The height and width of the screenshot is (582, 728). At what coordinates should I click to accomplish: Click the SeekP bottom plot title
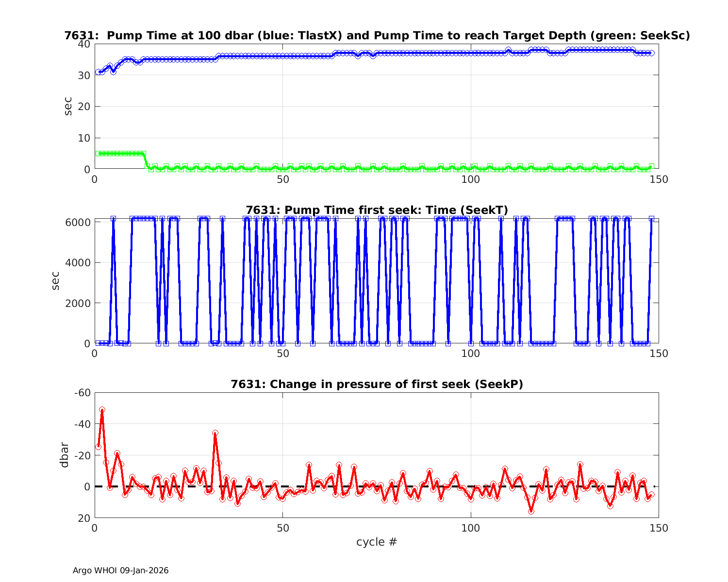point(377,384)
